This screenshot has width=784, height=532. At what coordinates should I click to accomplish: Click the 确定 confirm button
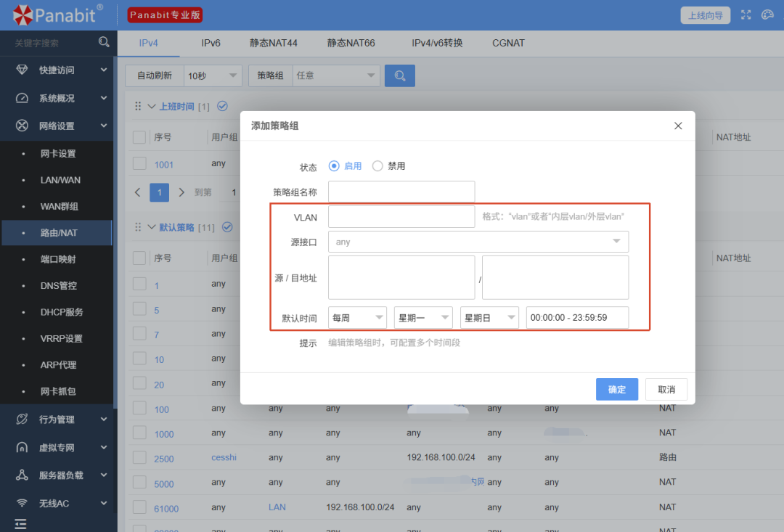coord(616,389)
